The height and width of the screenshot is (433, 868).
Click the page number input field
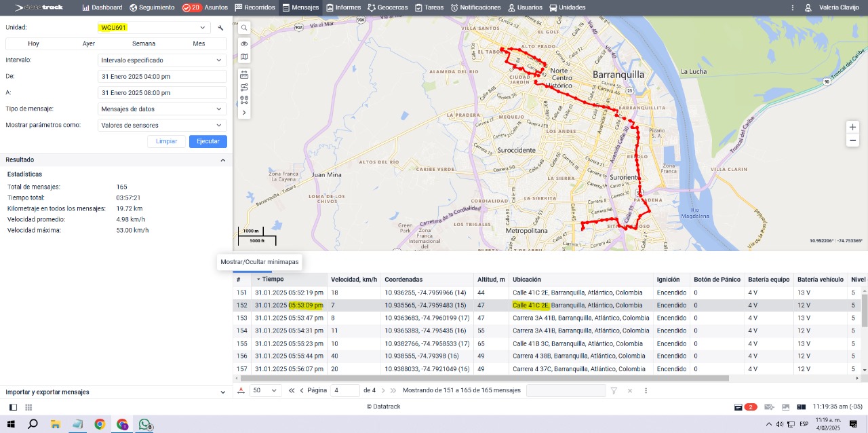coord(345,390)
